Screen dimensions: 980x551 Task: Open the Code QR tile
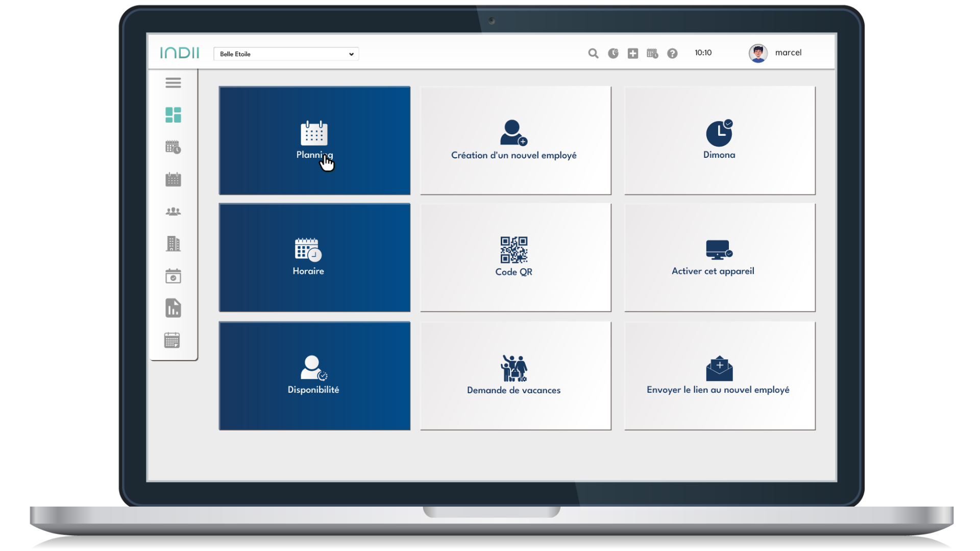[x=515, y=257]
